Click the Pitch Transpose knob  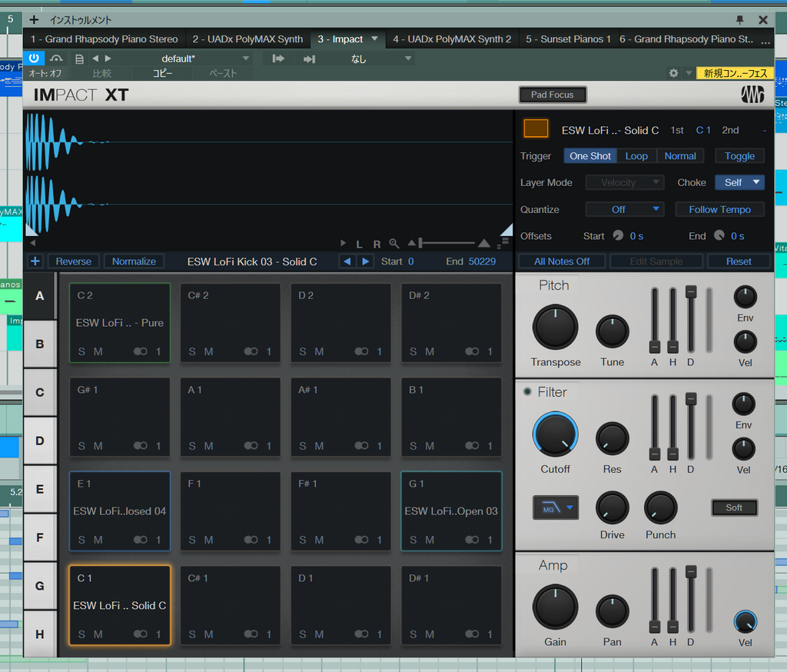(x=555, y=327)
